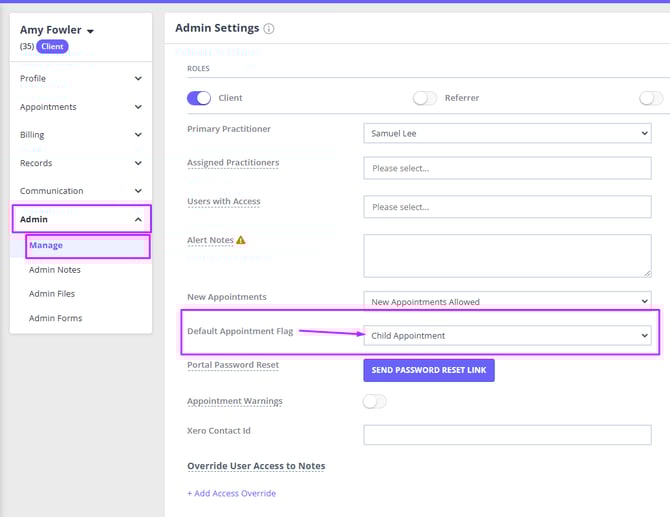Image resolution: width=670 pixels, height=517 pixels.
Task: Click Send Password Reset Link button
Action: [x=428, y=370]
